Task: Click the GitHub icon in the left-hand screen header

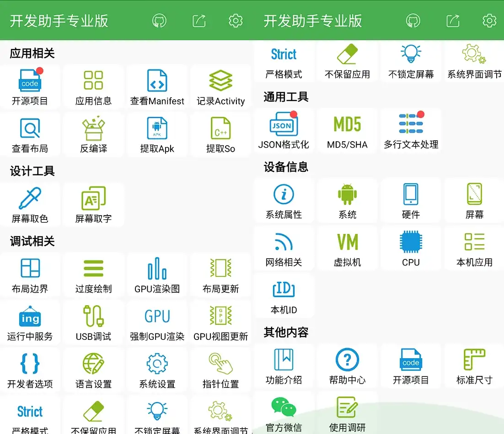Action: tap(159, 21)
